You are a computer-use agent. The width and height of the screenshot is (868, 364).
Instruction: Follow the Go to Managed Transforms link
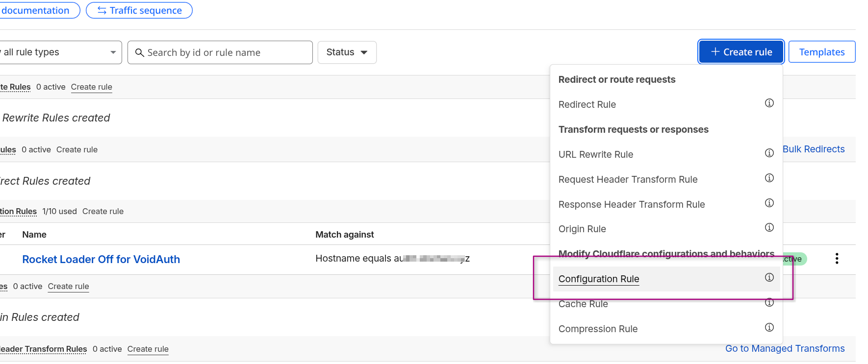pyautogui.click(x=785, y=348)
